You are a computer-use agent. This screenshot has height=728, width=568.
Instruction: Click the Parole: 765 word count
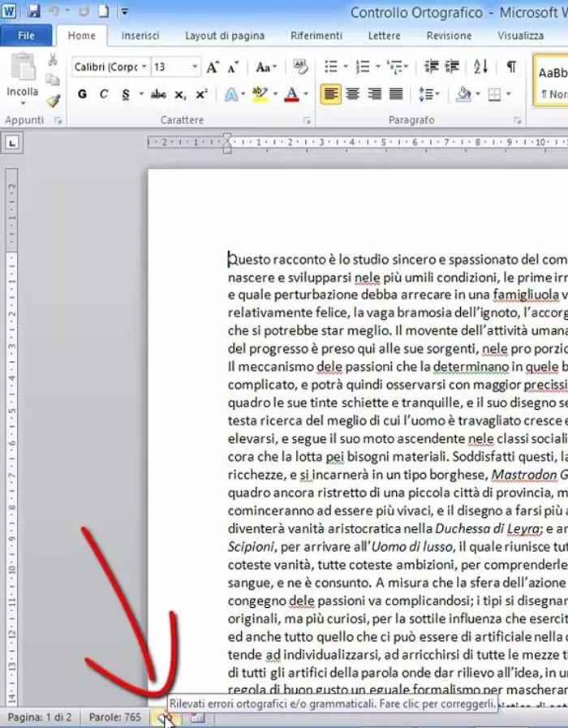[114, 717]
